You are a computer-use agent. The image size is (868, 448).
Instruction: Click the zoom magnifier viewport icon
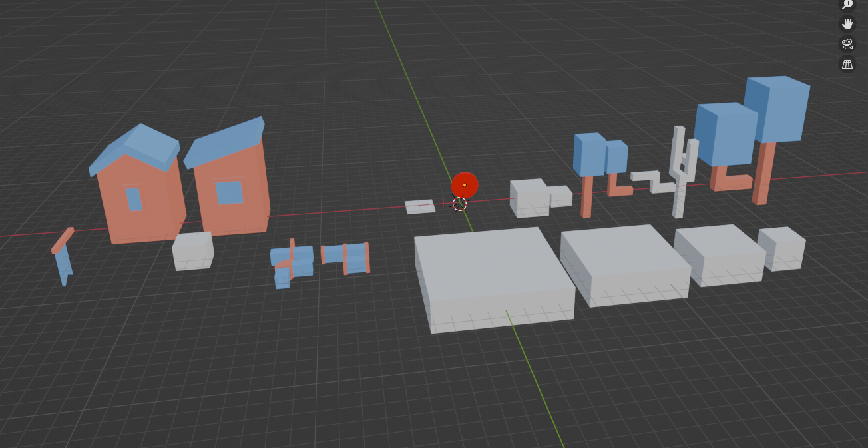(x=847, y=5)
